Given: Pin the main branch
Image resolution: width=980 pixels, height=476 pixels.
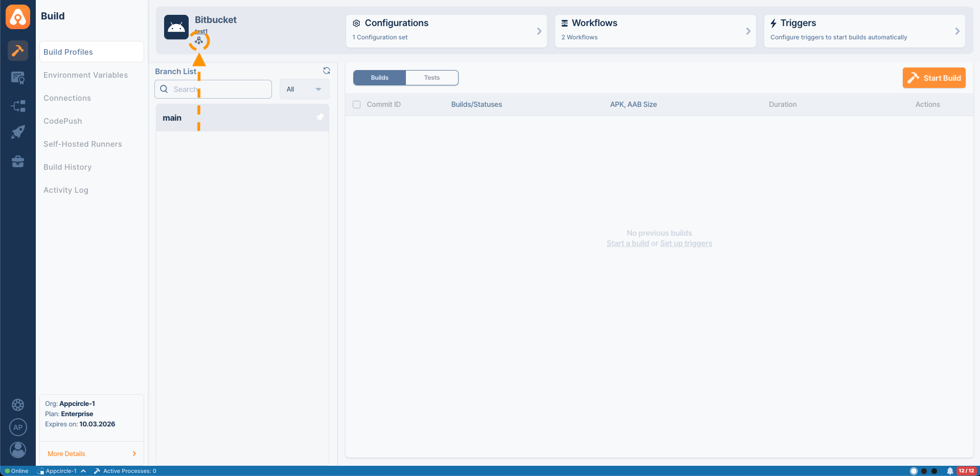Looking at the screenshot, I should pos(320,118).
